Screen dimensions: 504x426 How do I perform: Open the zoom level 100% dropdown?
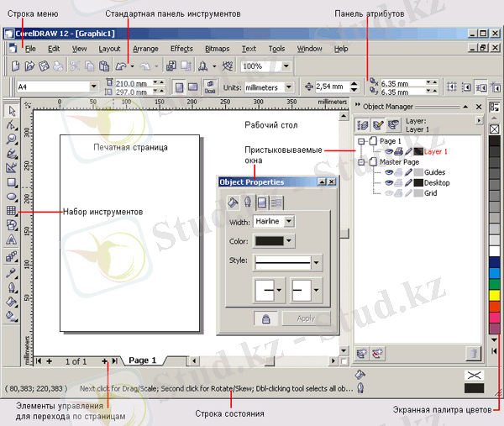coord(286,66)
